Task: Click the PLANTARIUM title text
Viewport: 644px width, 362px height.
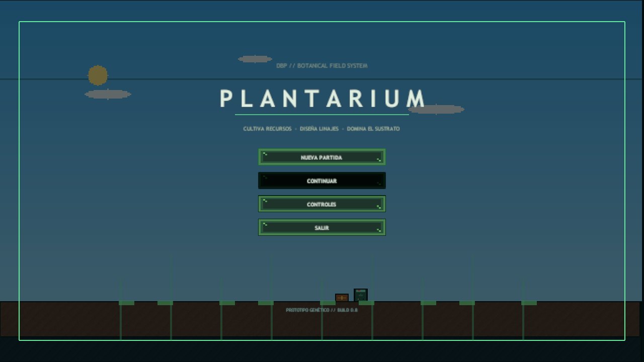Action: 323,99
